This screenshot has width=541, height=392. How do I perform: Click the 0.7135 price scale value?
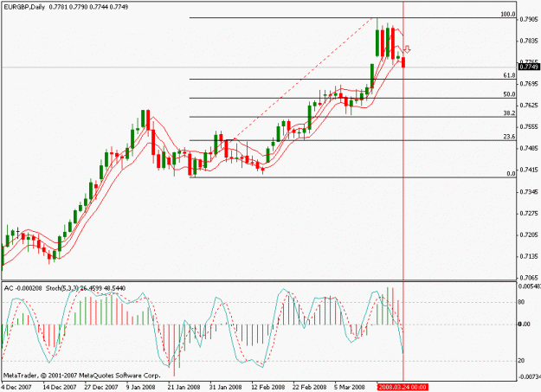(529, 256)
